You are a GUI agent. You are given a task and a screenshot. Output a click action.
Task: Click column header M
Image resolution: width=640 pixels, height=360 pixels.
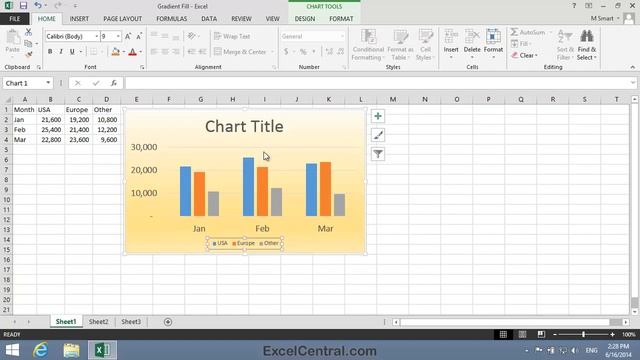tap(393, 99)
